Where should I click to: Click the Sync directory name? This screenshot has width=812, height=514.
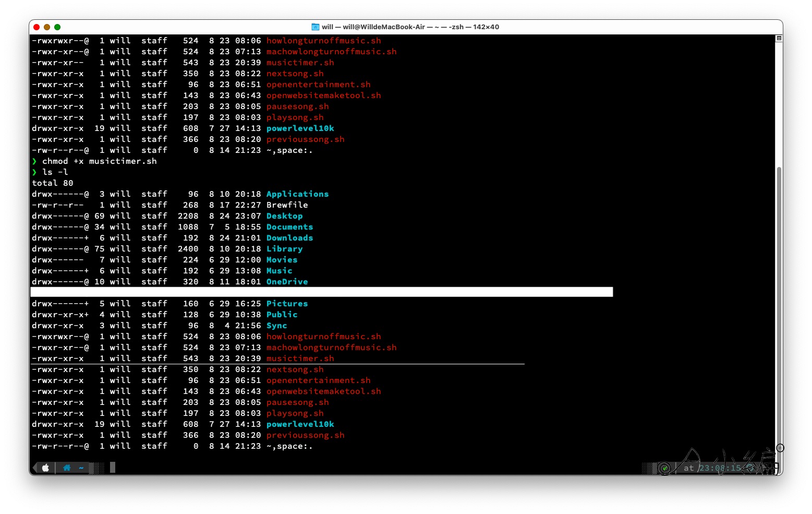277,326
